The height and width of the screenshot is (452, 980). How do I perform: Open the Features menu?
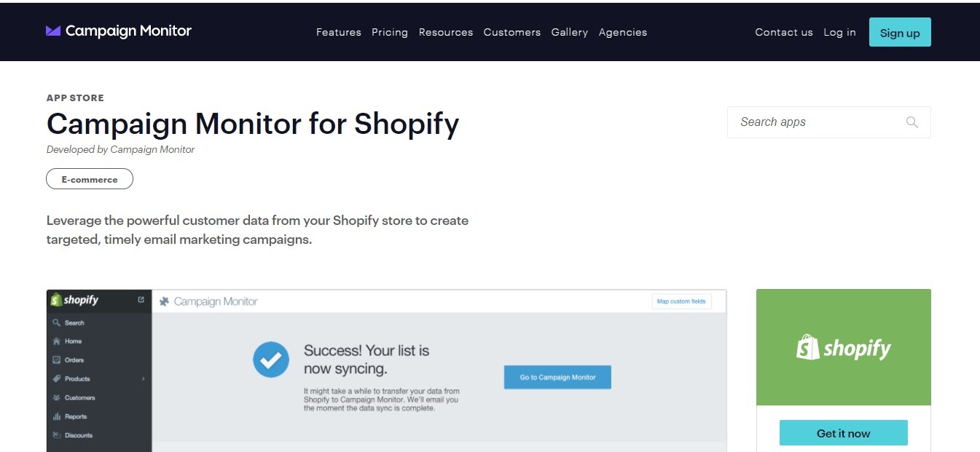click(338, 32)
